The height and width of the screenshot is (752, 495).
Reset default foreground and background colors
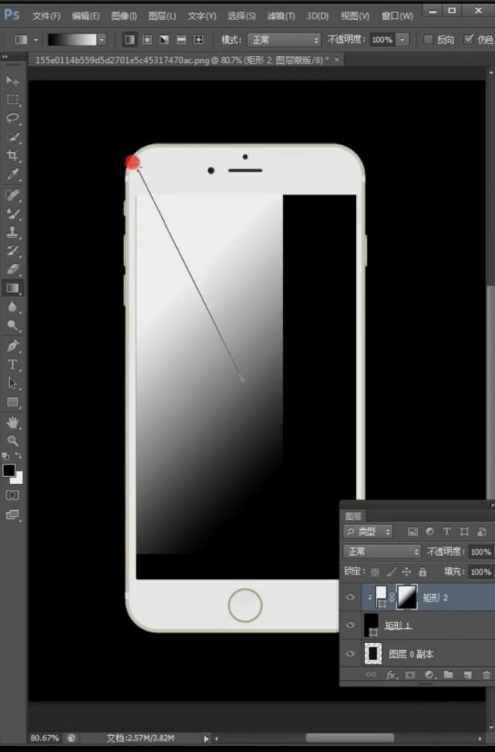(6, 456)
